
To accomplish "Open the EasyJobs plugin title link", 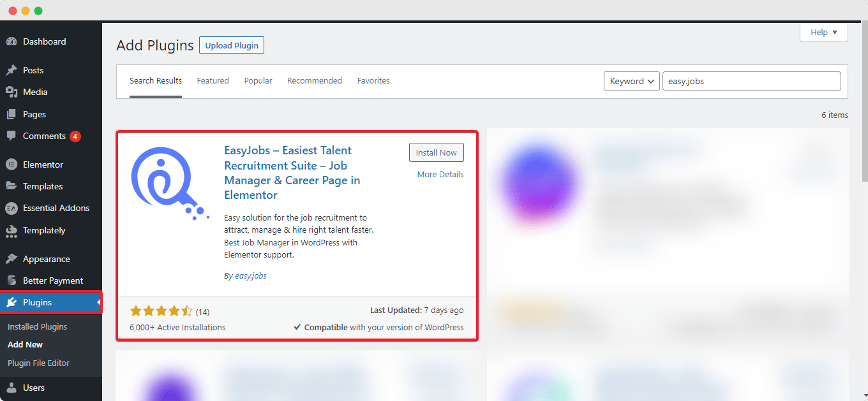I will (292, 173).
